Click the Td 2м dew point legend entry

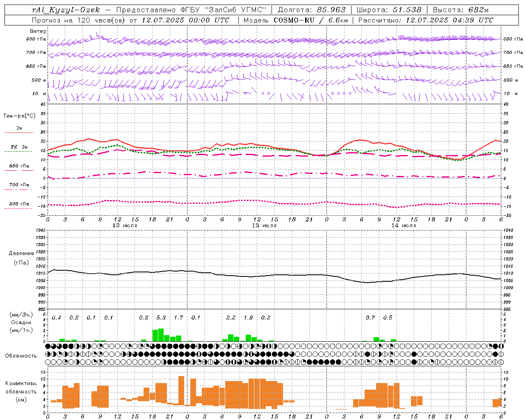tap(19, 147)
